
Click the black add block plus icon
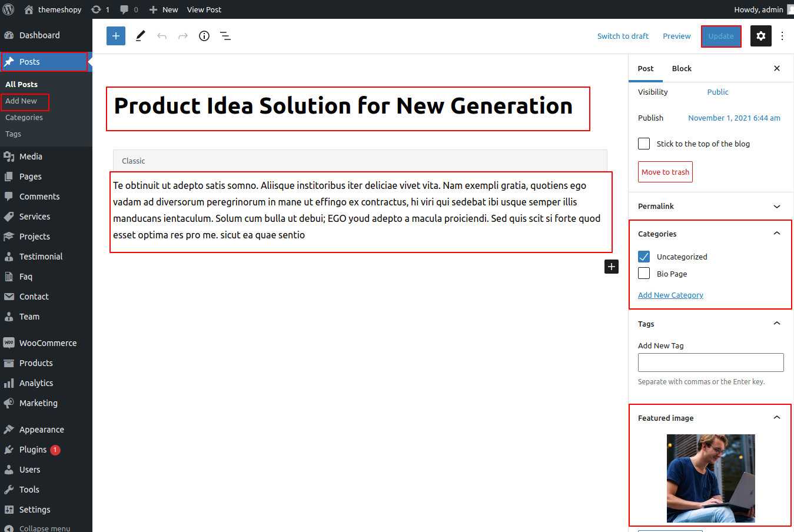[x=612, y=267]
